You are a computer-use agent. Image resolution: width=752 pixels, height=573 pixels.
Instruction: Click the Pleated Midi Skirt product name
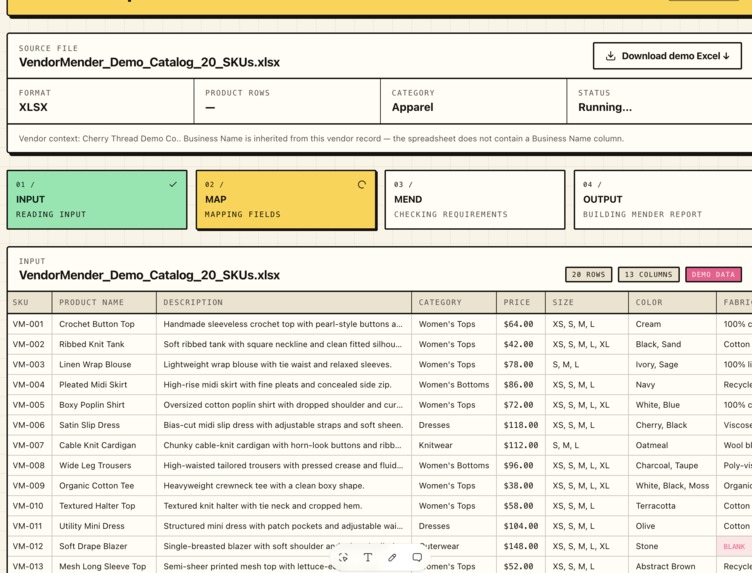[x=93, y=385]
